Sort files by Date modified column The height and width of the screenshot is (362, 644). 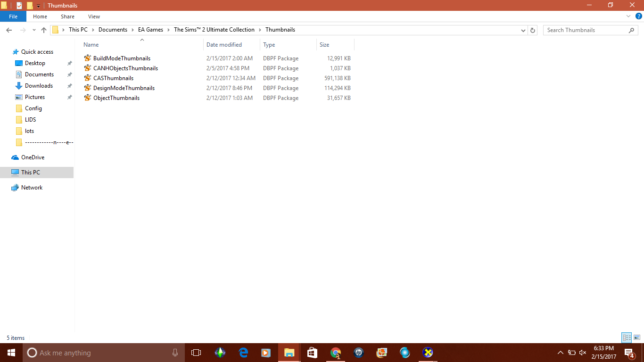(224, 45)
